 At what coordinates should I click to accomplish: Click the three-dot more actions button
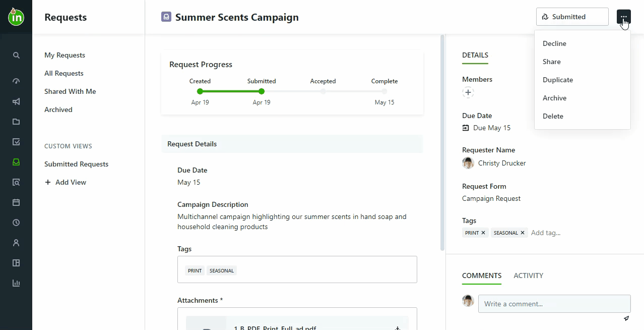[x=623, y=17]
